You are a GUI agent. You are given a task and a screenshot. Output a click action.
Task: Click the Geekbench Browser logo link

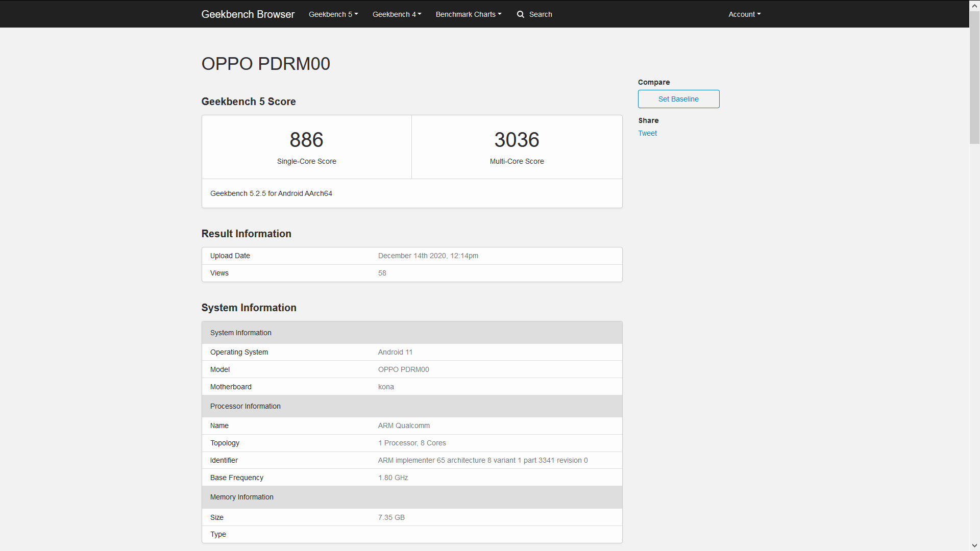pos(248,14)
